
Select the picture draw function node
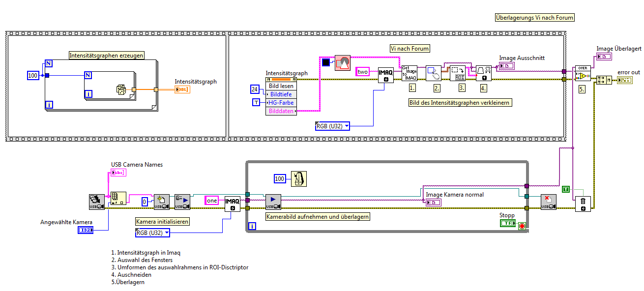pos(343,63)
